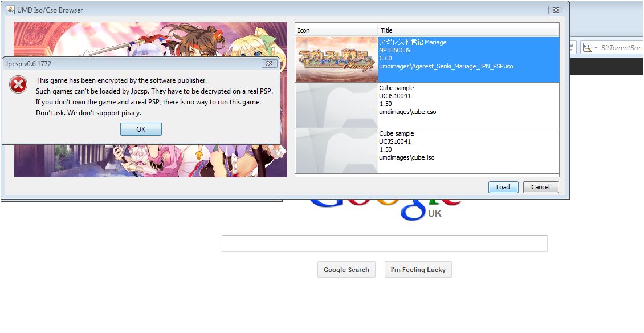This screenshot has width=644, height=333.
Task: Select the umdimages\cube.iso entry
Action: pyautogui.click(x=406, y=157)
